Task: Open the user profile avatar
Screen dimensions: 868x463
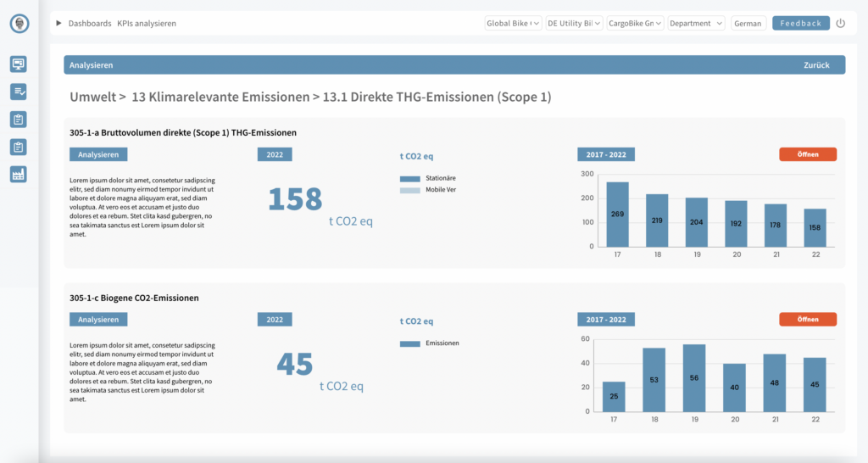Action: (19, 23)
